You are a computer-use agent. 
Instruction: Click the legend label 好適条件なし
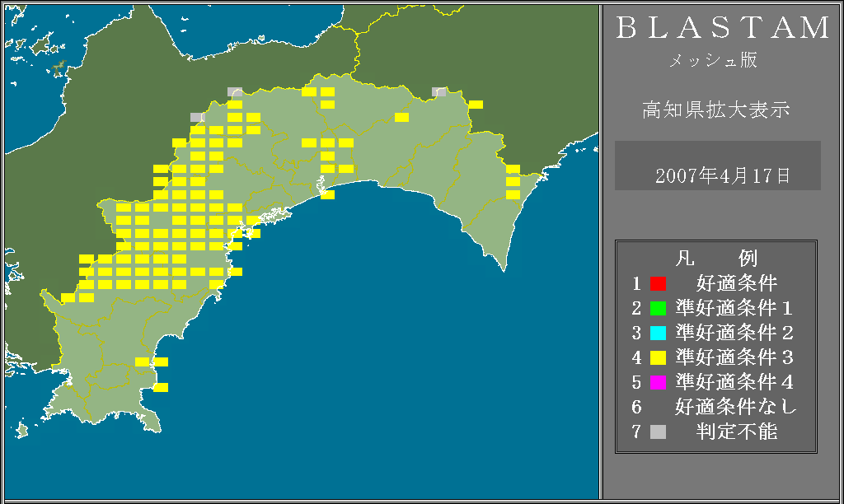(735, 407)
